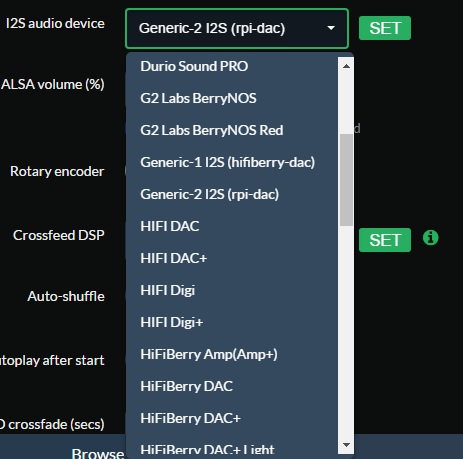Screen dimensions: 463x459
Task: Collapse the Generic-2 I2S (rpi-dac) combo box
Action: pos(237,29)
